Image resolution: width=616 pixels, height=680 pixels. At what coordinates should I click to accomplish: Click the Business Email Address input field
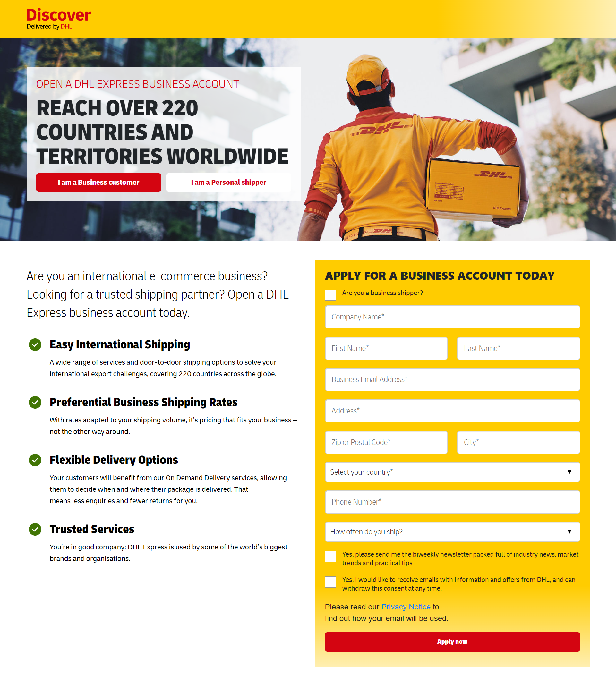pos(452,379)
